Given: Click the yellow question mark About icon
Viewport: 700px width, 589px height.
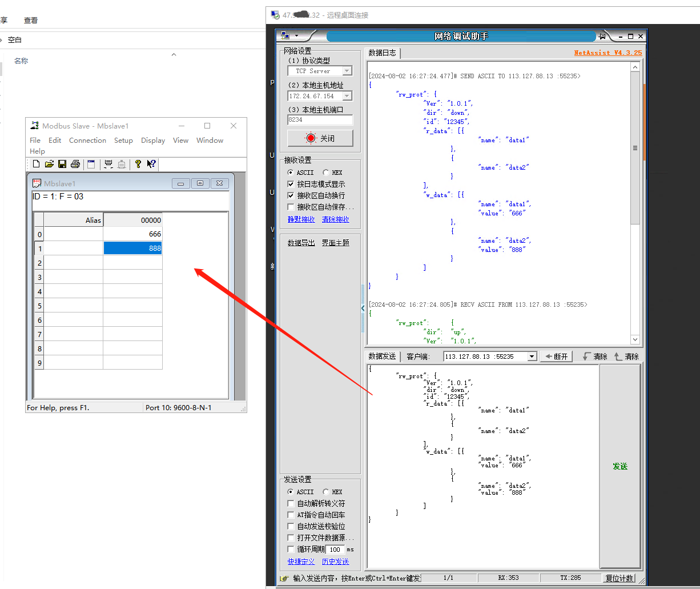Looking at the screenshot, I should pyautogui.click(x=138, y=165).
